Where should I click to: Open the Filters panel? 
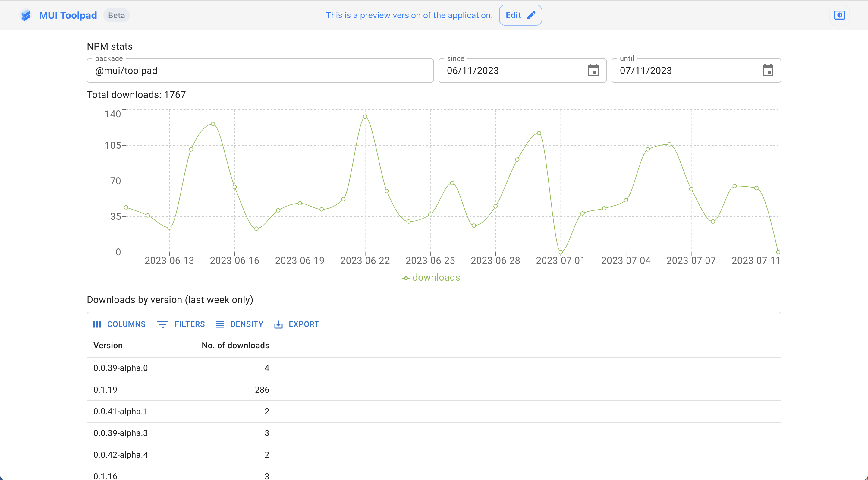[181, 324]
